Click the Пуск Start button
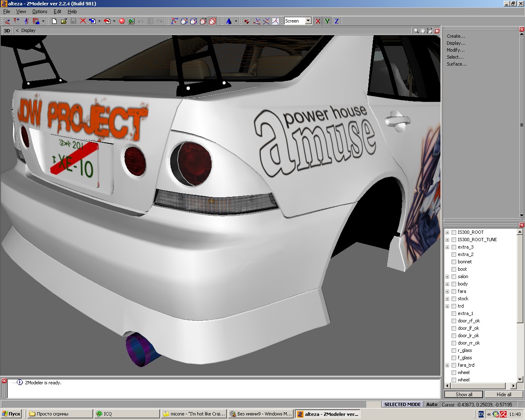This screenshot has height=420, width=525. point(11,414)
